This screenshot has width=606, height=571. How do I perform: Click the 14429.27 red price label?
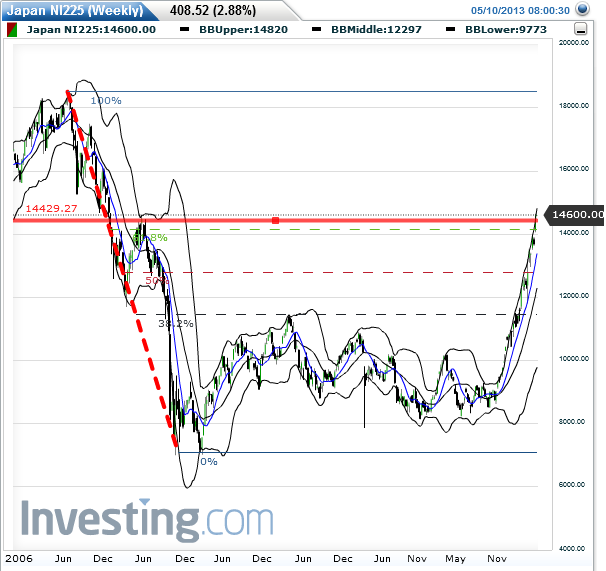coord(51,209)
